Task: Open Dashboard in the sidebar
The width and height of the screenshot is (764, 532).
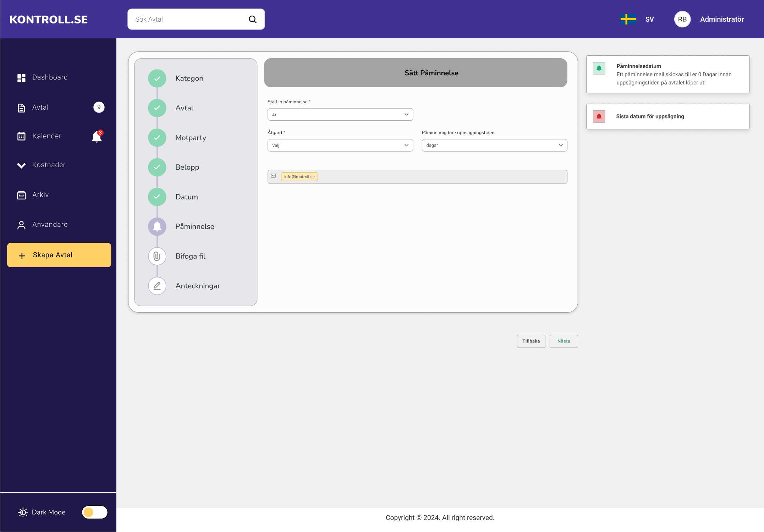Action: click(x=50, y=77)
